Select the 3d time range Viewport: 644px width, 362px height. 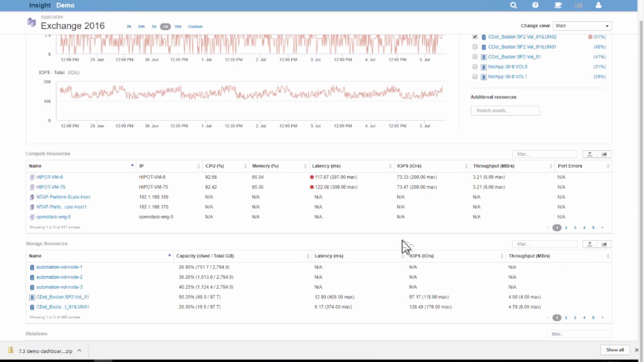(154, 27)
